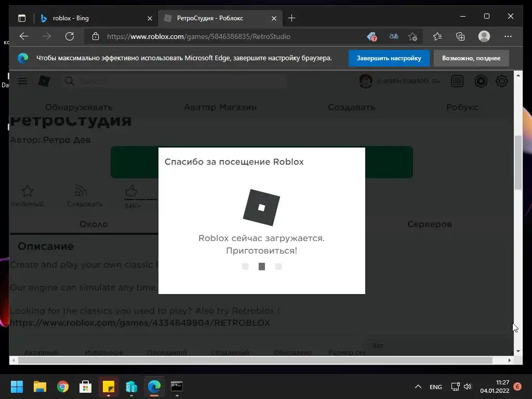532x399 pixels.
Task: Open the Обнаруживать navigation item
Action: click(79, 107)
